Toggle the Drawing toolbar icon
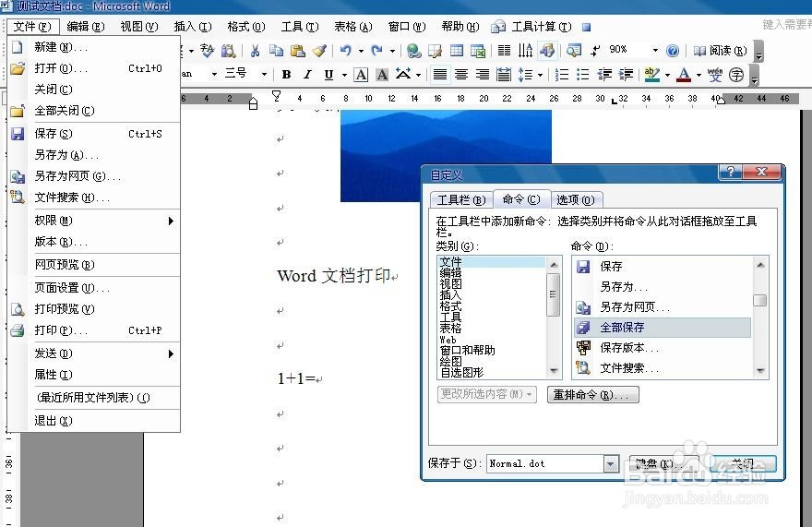This screenshot has height=527, width=812. coord(547,51)
